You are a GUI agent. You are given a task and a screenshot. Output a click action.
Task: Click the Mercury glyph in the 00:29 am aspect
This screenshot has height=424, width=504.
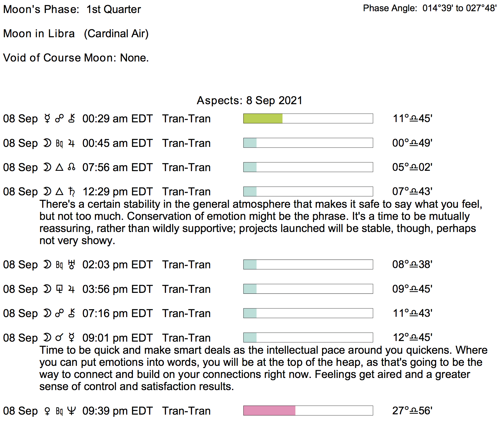pyautogui.click(x=47, y=119)
